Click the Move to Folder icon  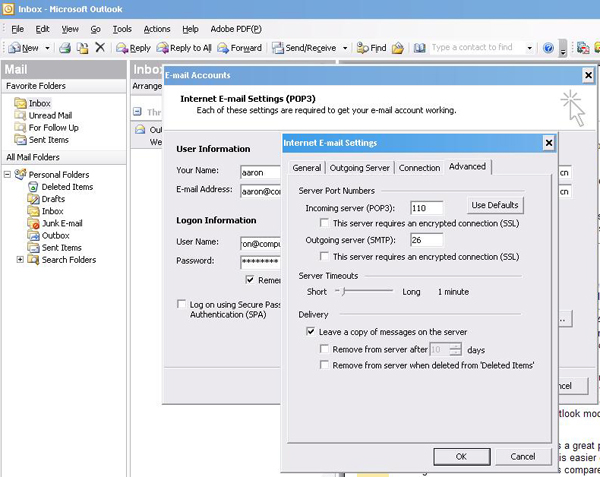(82, 48)
